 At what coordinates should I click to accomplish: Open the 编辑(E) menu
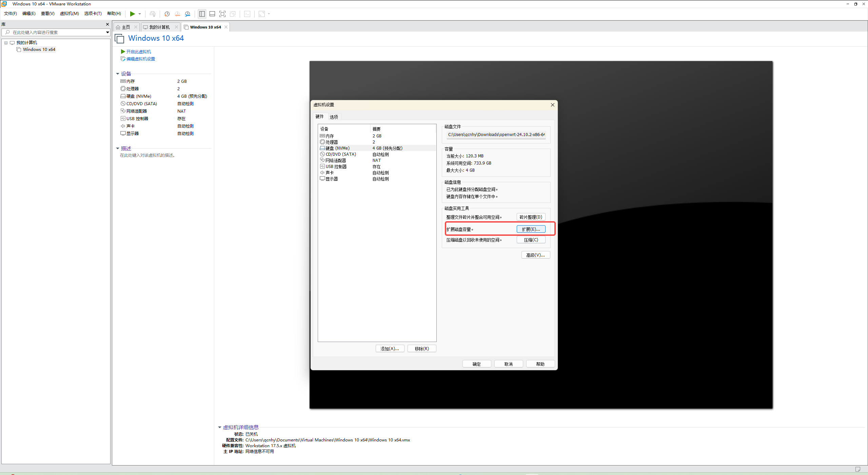click(x=29, y=14)
